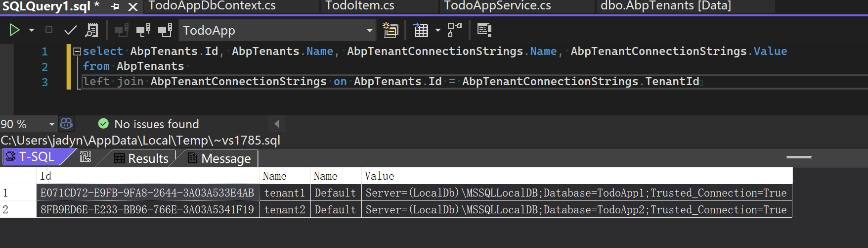The height and width of the screenshot is (248, 868).
Task: Select the Default cell in tenant2 row
Action: 336,209
